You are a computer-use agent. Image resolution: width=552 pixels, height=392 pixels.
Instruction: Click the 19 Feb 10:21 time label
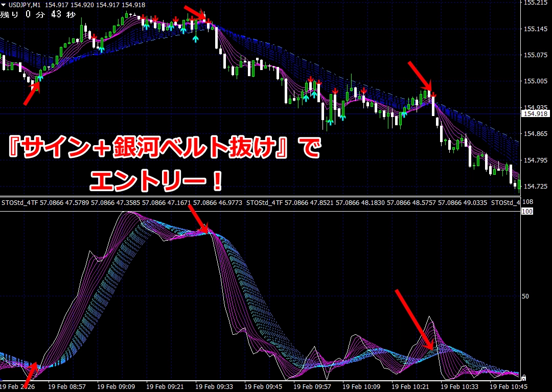pos(410,387)
